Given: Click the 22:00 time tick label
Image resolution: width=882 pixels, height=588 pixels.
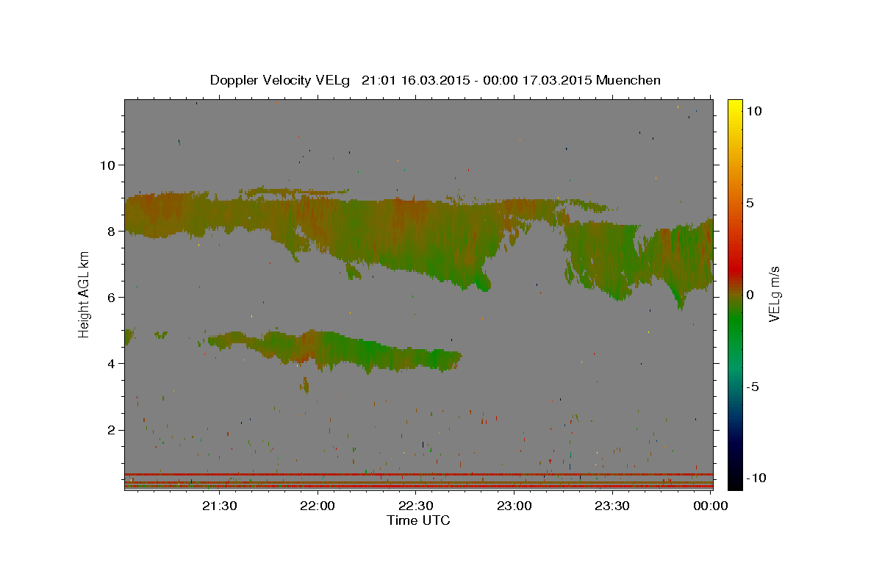Looking at the screenshot, I should (318, 506).
